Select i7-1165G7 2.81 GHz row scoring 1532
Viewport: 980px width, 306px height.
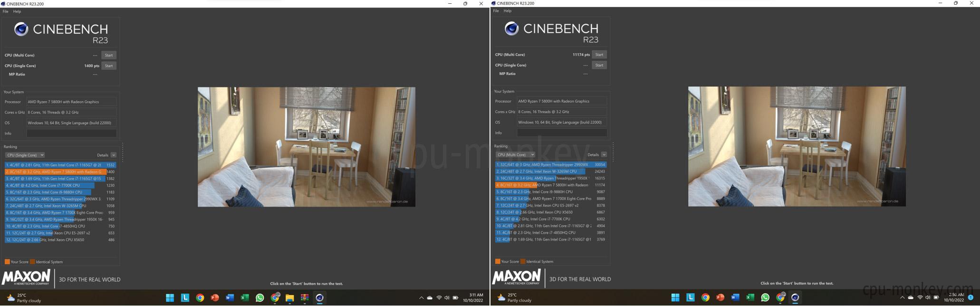coord(60,165)
